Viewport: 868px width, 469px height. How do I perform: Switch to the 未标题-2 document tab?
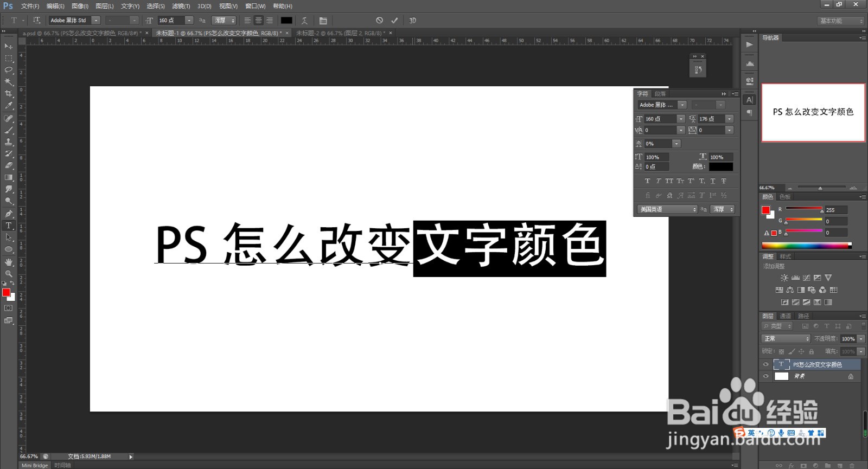[341, 33]
